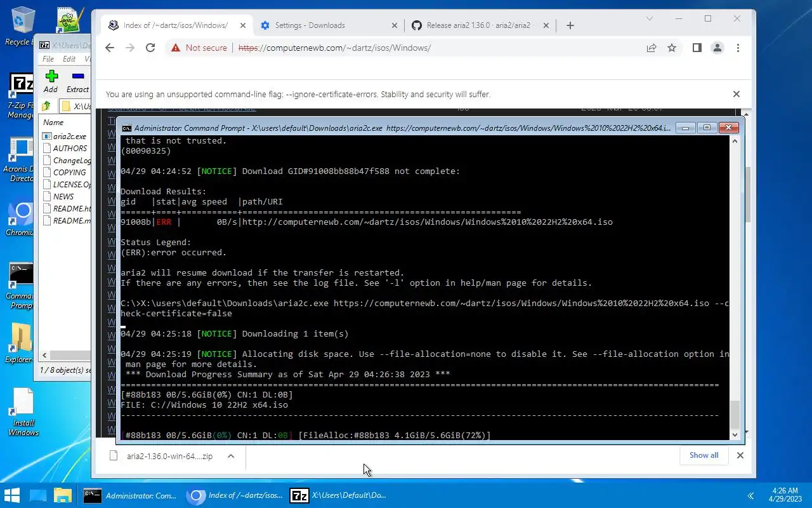
Task: Toggle the Chrome side panel
Action: 697,48
